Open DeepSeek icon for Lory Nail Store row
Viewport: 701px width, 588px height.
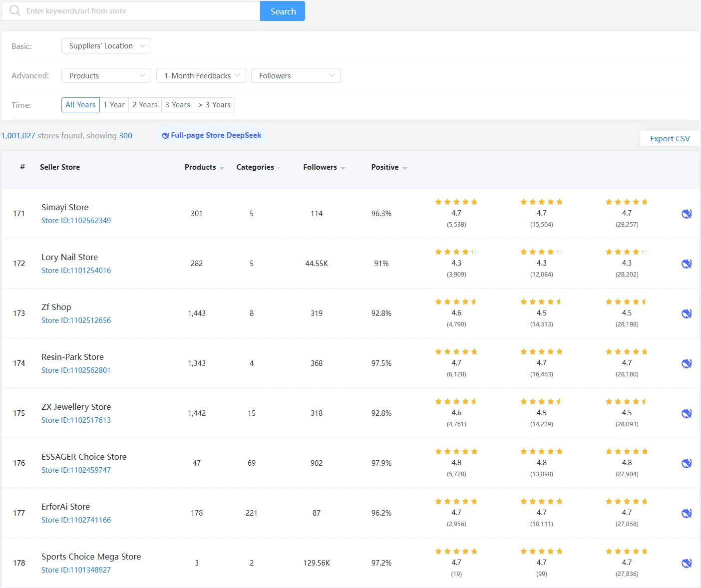pos(687,264)
